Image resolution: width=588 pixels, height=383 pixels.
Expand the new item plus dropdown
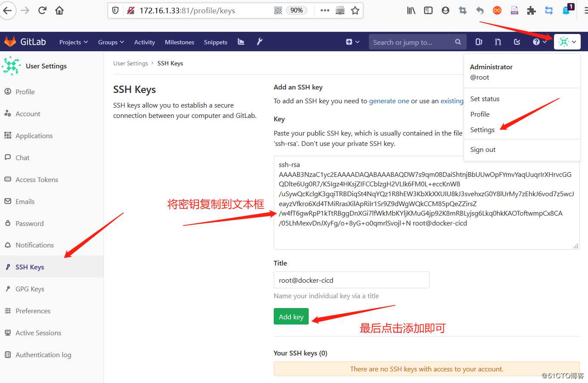353,42
